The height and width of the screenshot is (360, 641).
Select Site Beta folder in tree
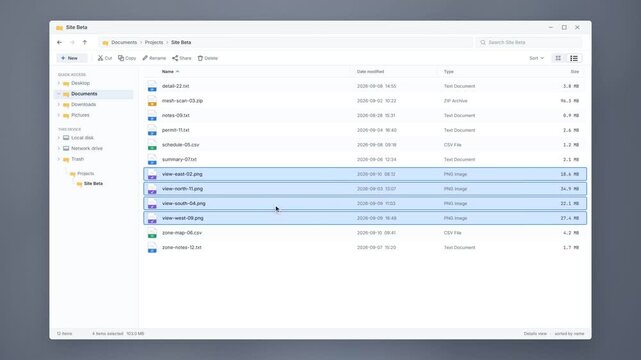tap(93, 183)
